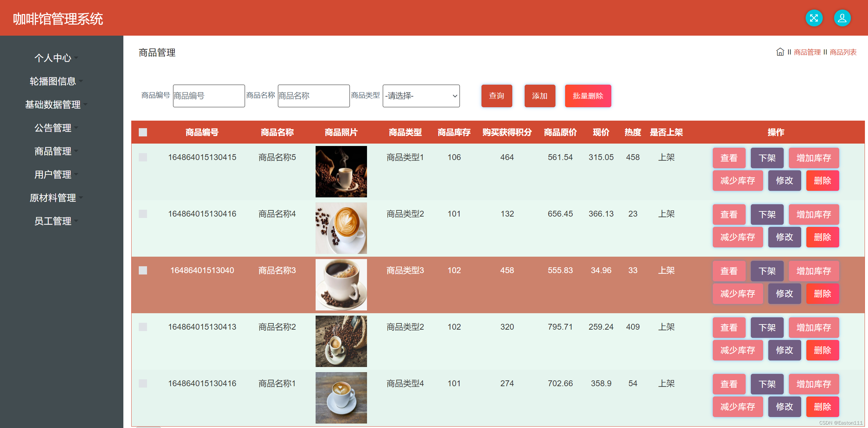Click 增加库存 for 商品名称4

(x=814, y=215)
